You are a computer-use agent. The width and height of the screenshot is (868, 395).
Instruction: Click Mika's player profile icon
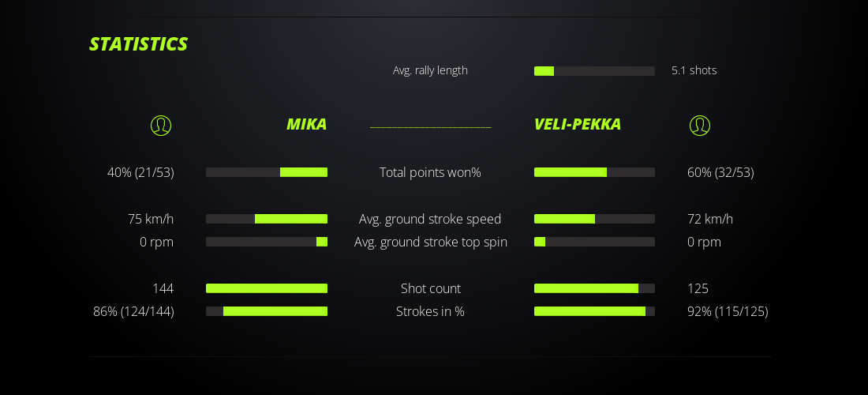coord(161,125)
